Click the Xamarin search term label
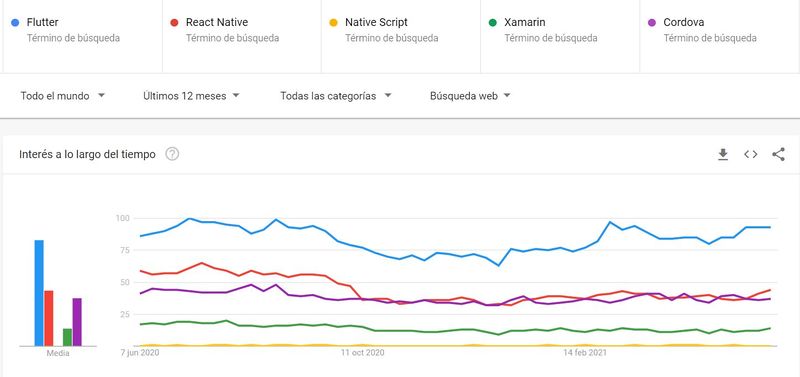800x377 pixels. [524, 22]
